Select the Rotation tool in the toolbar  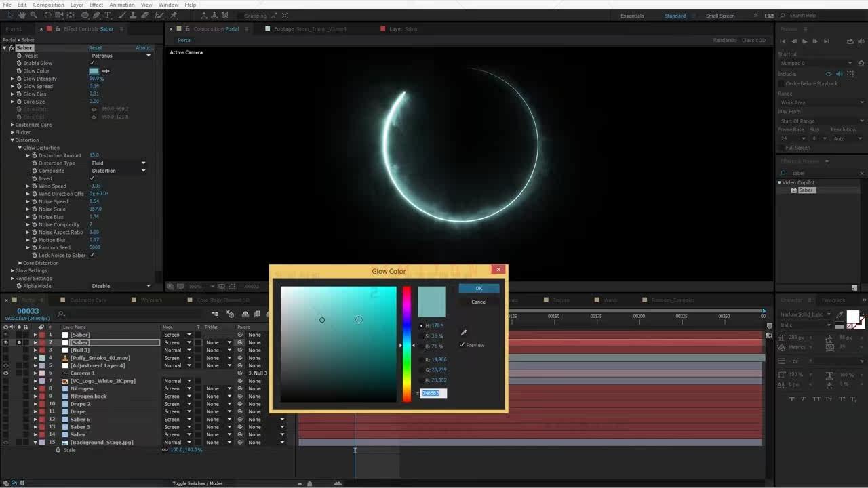click(47, 15)
